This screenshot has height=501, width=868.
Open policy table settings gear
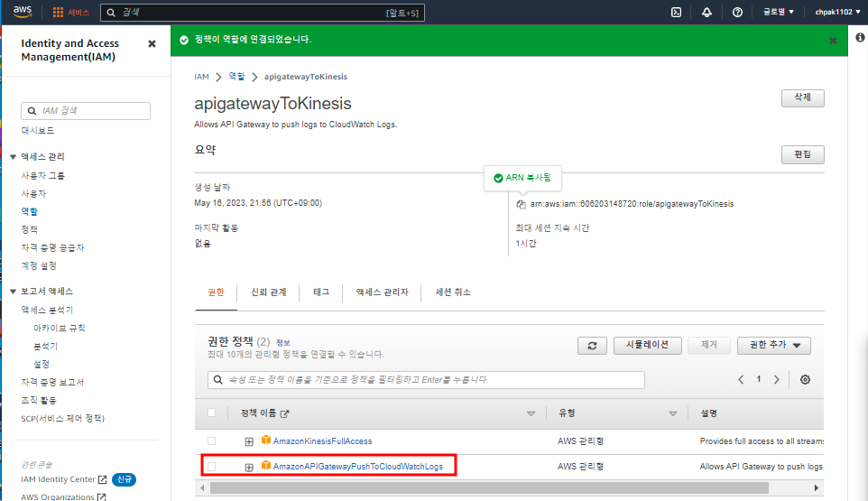click(805, 380)
